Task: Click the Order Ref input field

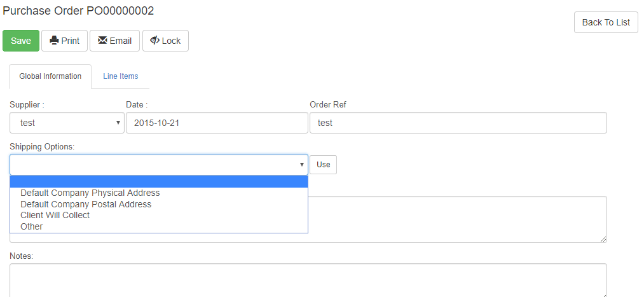Action: pos(458,123)
